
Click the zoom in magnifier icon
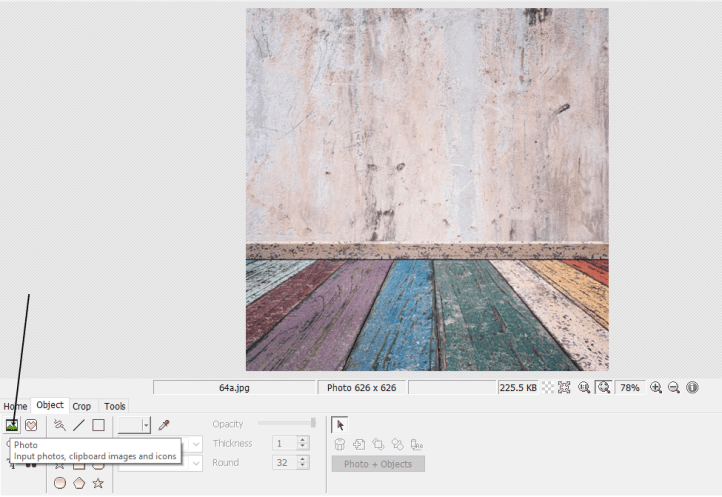click(656, 387)
